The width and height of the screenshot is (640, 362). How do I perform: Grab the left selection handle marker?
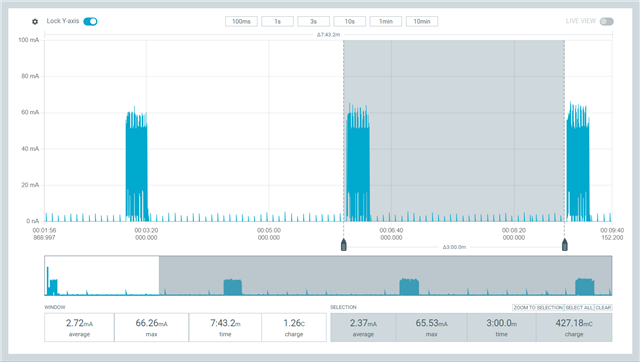[344, 245]
